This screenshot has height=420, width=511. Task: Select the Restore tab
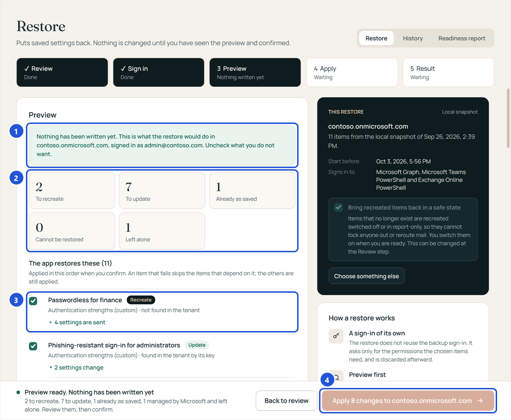pyautogui.click(x=376, y=38)
